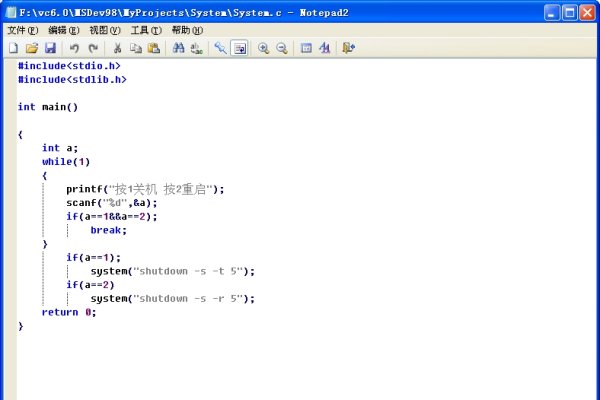The width and height of the screenshot is (600, 400).
Task: Paste from the clipboard icon
Action: (154, 48)
